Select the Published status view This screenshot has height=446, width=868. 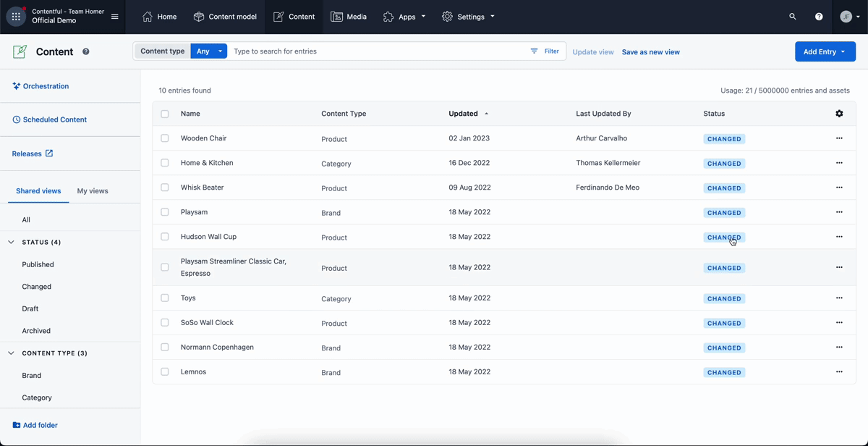point(38,264)
